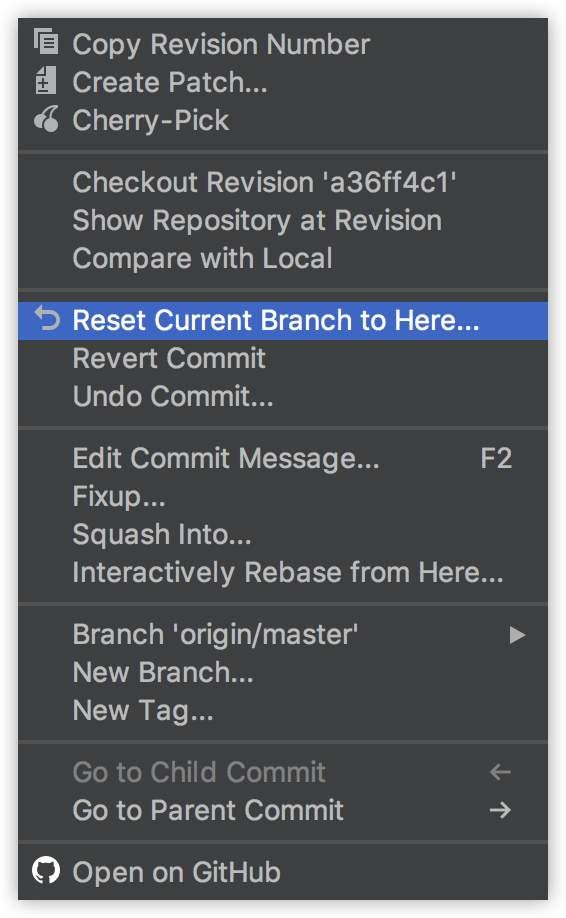Choose Squash Into... menu entry
Viewport: 566px width, 918px height.
coord(283,534)
